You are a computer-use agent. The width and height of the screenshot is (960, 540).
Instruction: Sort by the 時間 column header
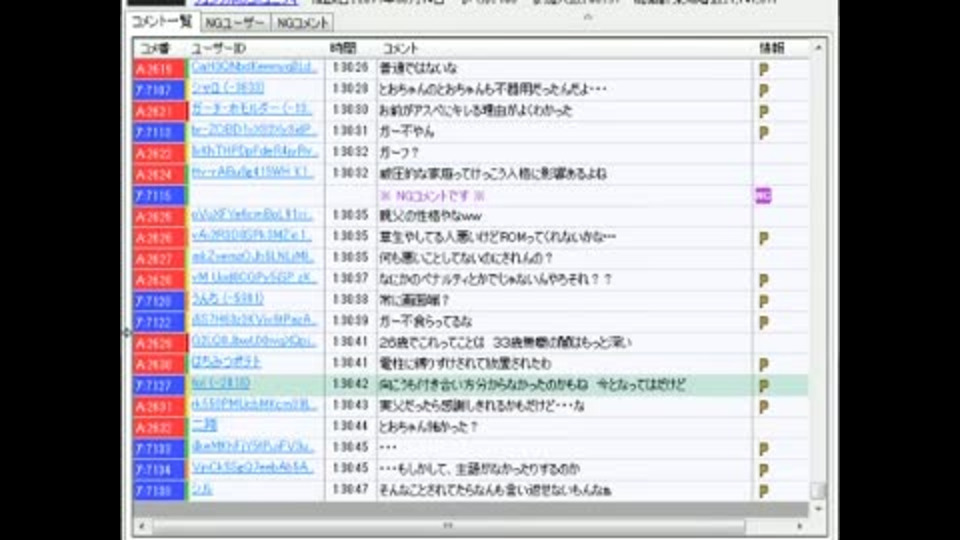[343, 48]
